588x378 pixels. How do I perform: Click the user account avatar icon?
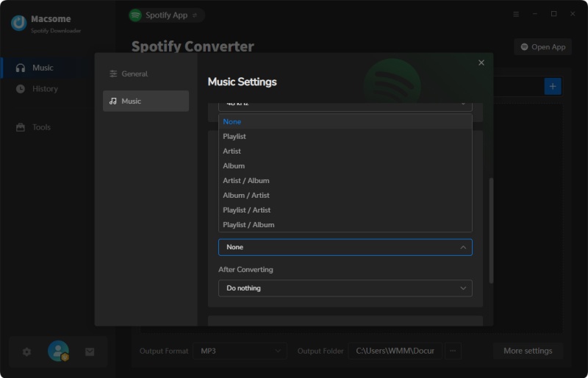(x=58, y=351)
